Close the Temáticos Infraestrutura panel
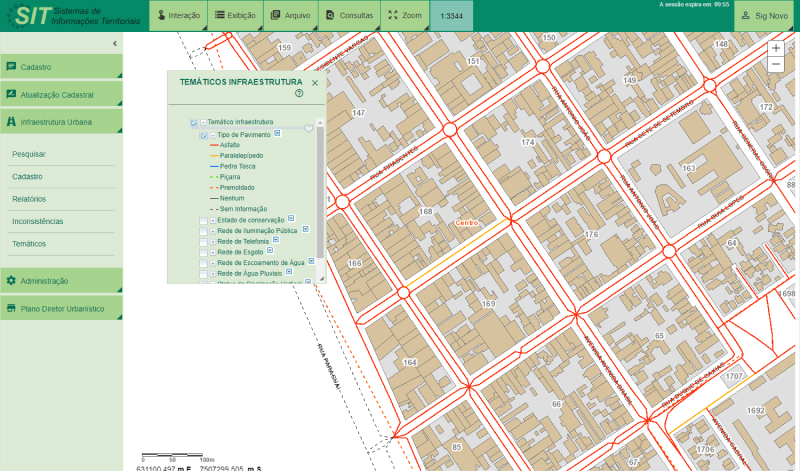This screenshot has height=471, width=800. point(315,83)
